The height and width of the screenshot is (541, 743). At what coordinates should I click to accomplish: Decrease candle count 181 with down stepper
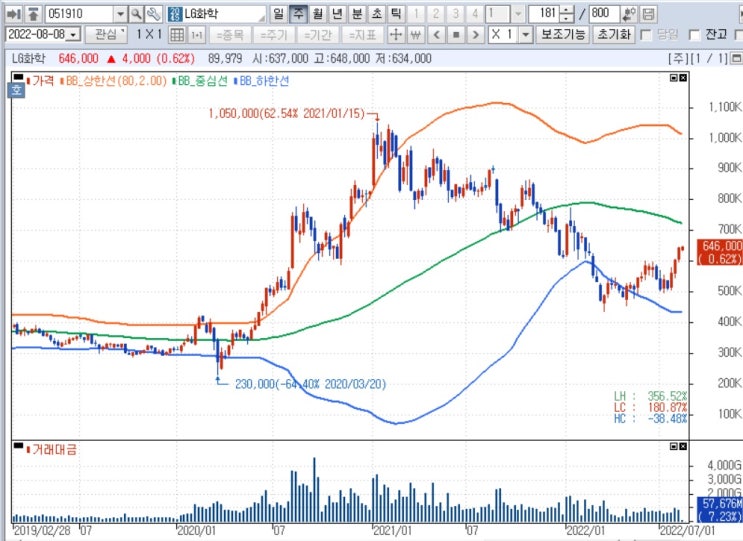click(567, 18)
